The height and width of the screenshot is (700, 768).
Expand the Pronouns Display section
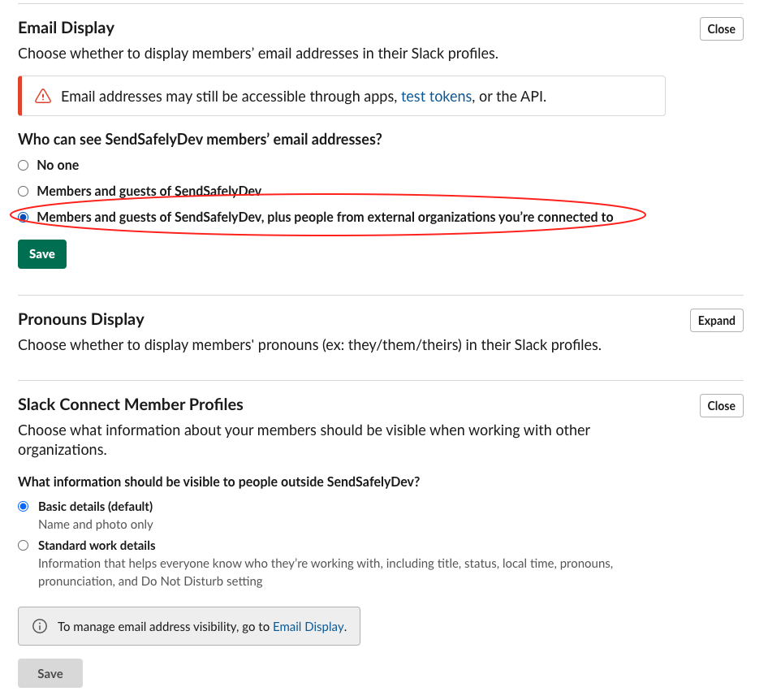[x=716, y=321]
